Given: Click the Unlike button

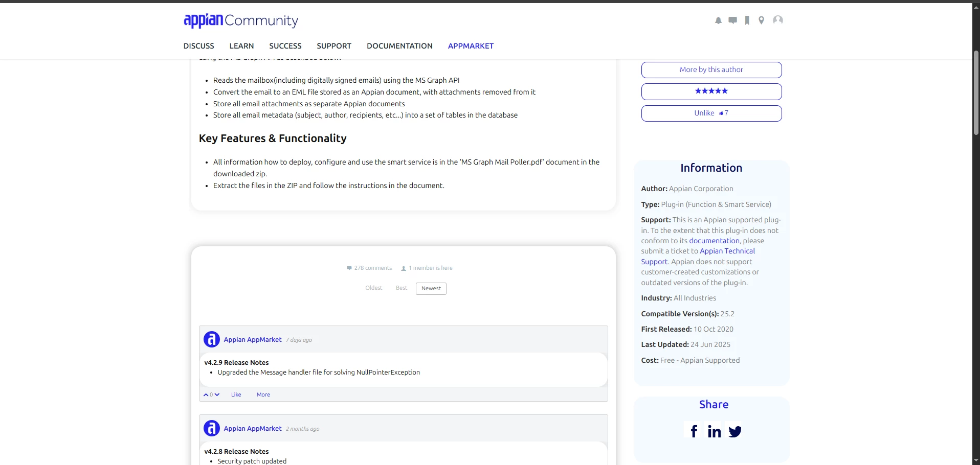Looking at the screenshot, I should point(711,113).
